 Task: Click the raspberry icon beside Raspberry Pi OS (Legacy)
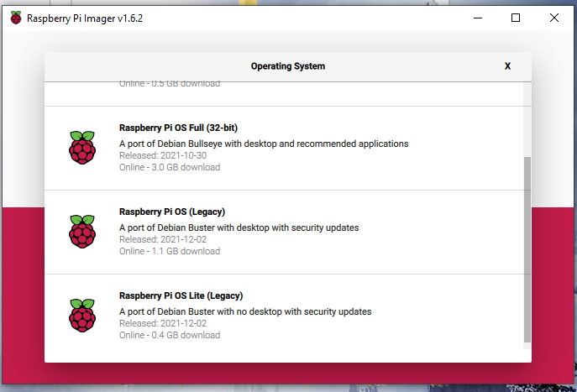coord(82,232)
